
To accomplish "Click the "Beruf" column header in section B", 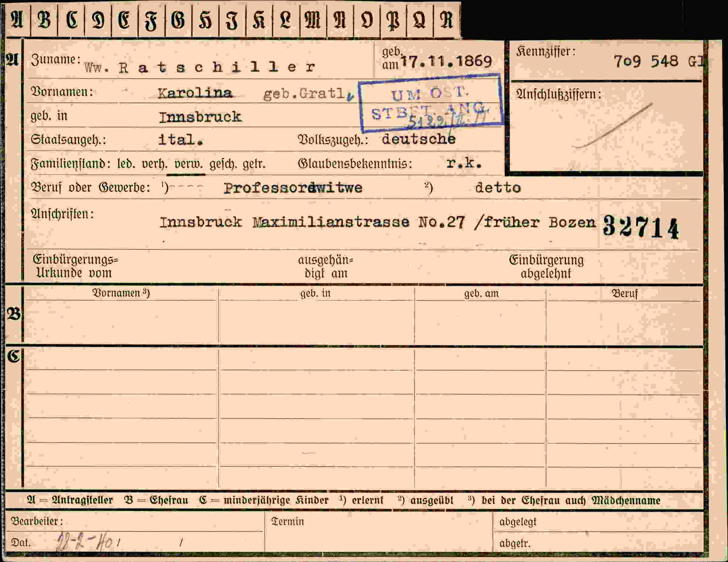I will point(624,294).
